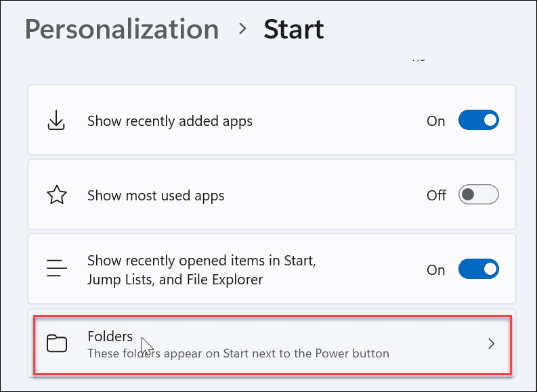537x392 pixels.
Task: Click the Off status text for most used apps
Action: click(x=436, y=196)
